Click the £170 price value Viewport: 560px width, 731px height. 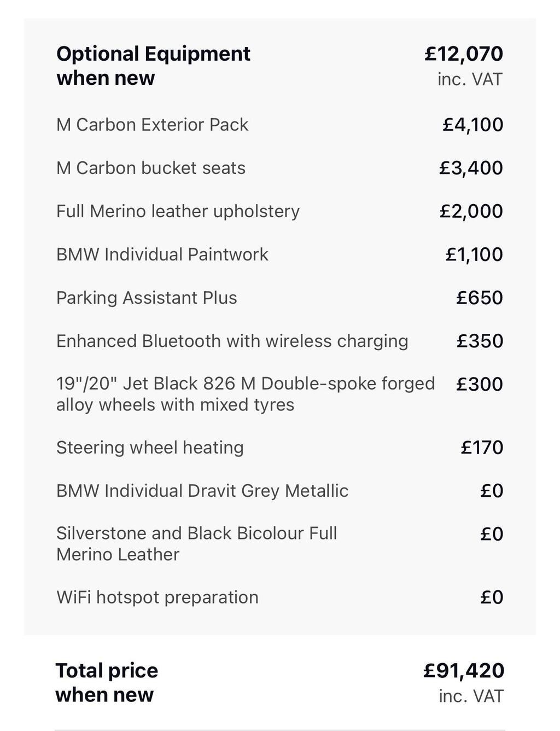[482, 448]
